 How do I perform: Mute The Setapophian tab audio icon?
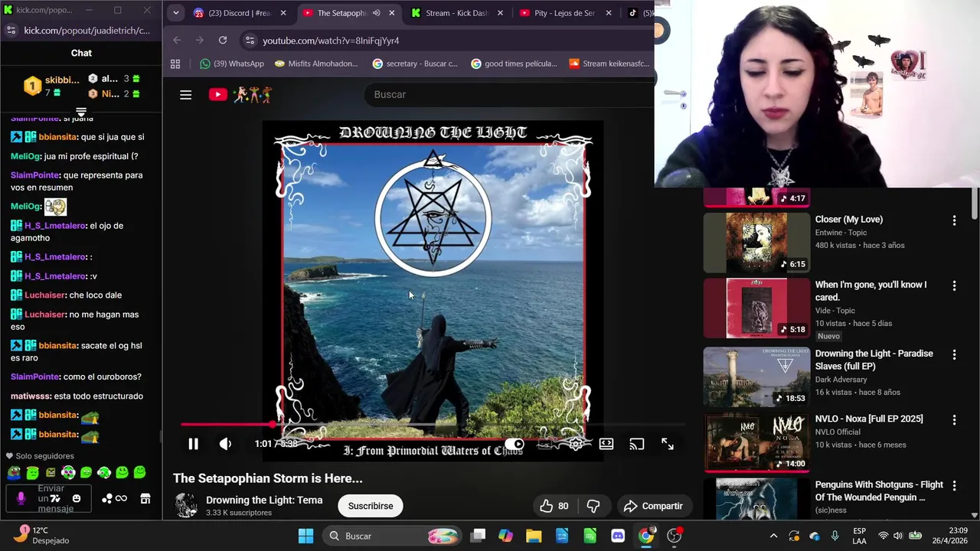376,13
